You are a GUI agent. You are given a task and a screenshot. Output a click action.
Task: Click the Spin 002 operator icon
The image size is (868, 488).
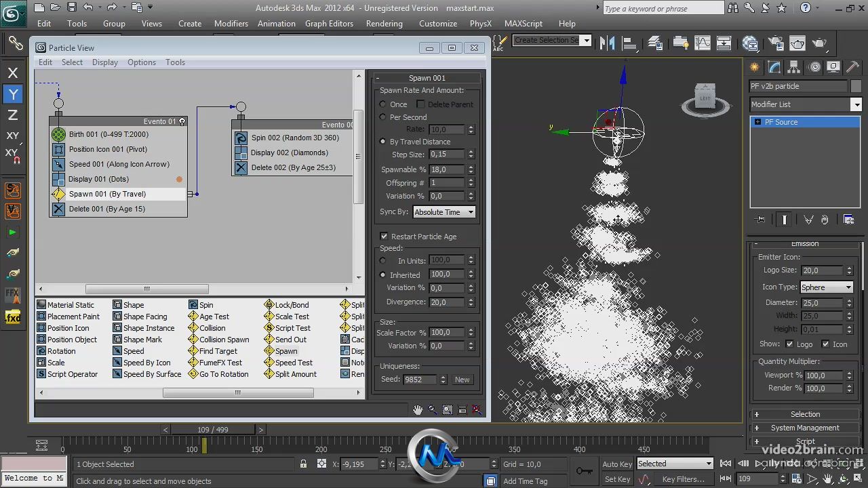pyautogui.click(x=241, y=138)
